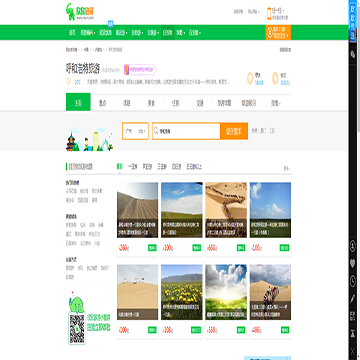This screenshot has height=360, width=360.
Task: Filter routes by 四日游 tab
Action: tap(176, 167)
